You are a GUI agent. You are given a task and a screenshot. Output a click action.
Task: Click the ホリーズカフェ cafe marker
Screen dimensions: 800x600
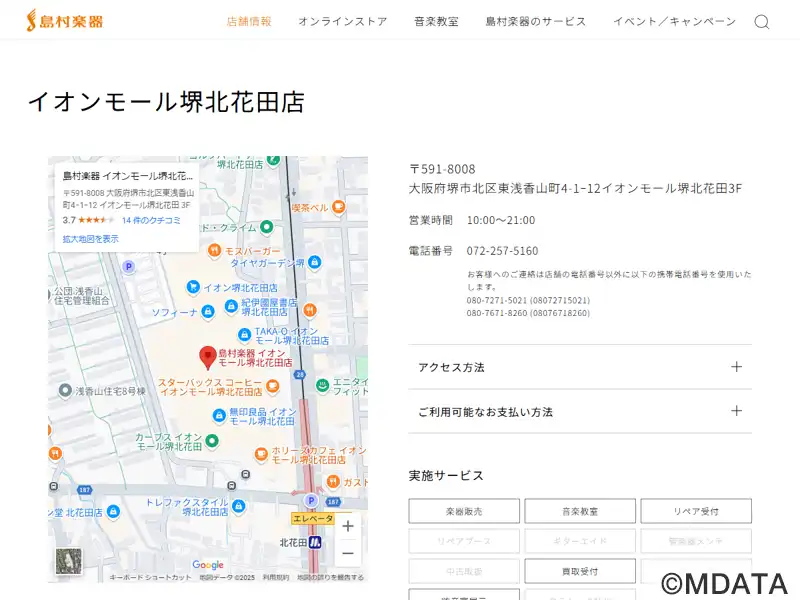tap(261, 454)
